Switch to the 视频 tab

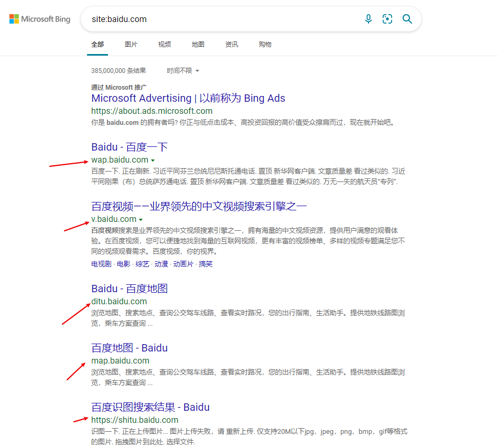[165, 45]
